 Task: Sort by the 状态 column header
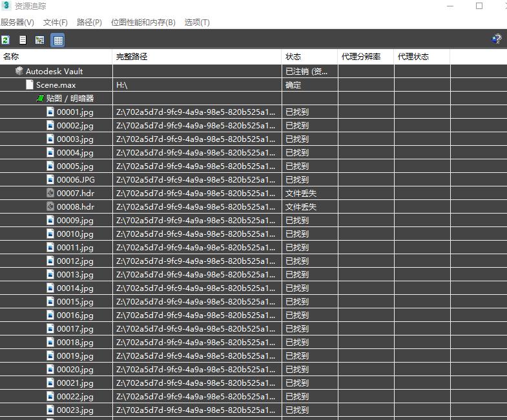click(x=309, y=57)
